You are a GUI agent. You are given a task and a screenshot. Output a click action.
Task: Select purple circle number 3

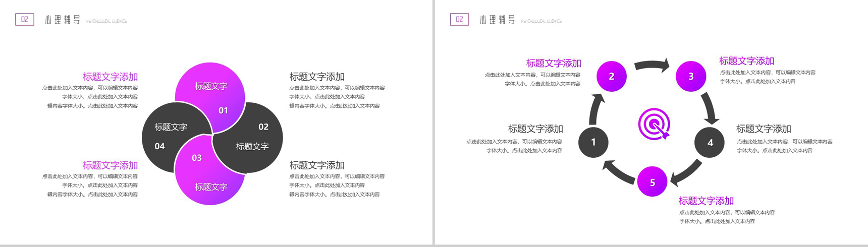[691, 76]
